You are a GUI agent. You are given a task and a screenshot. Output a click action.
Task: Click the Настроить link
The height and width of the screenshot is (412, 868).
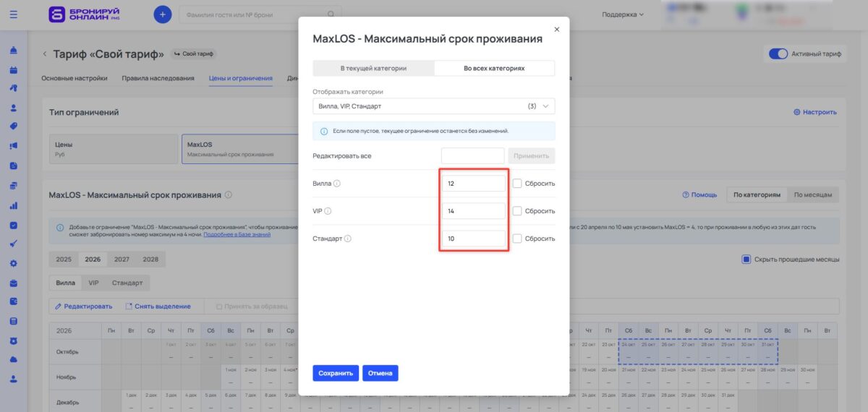815,112
